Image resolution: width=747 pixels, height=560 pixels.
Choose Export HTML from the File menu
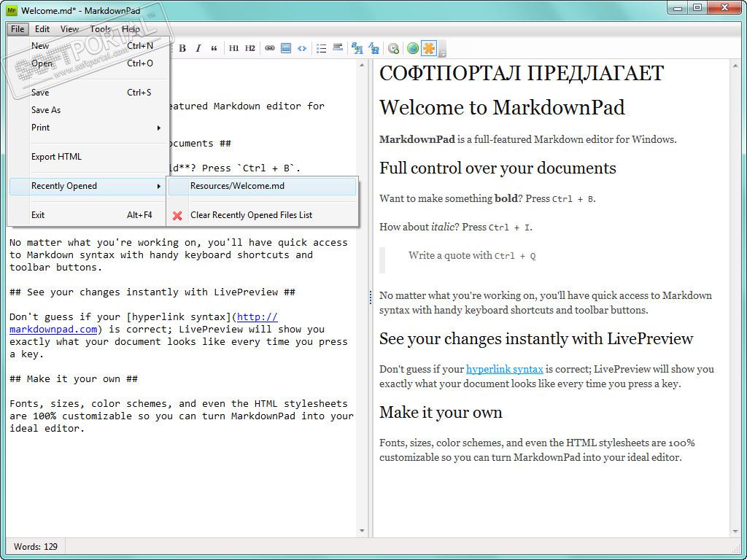point(88,157)
